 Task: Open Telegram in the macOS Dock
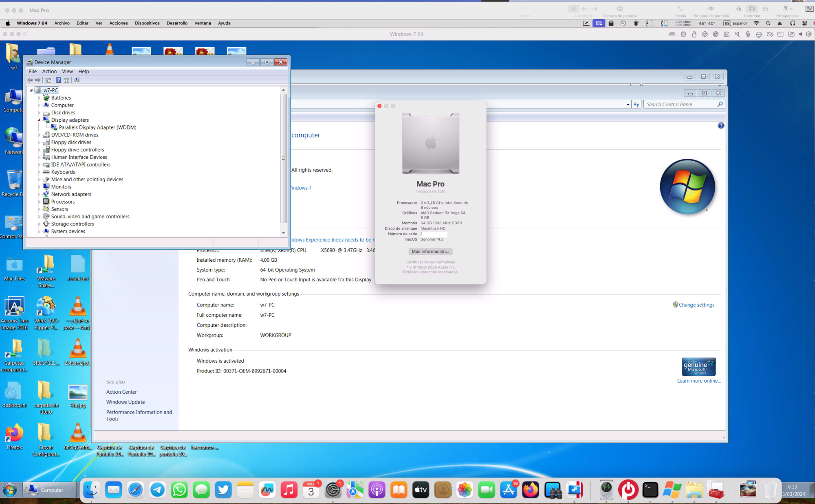pos(157,490)
